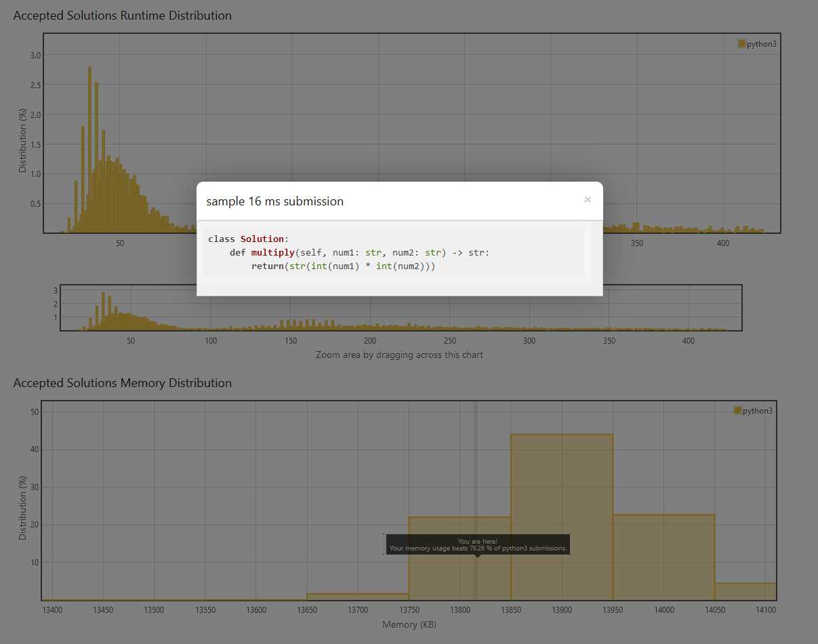Click "Zoom area by dragging across this chart" text
This screenshot has height=644, width=818.
tap(399, 355)
